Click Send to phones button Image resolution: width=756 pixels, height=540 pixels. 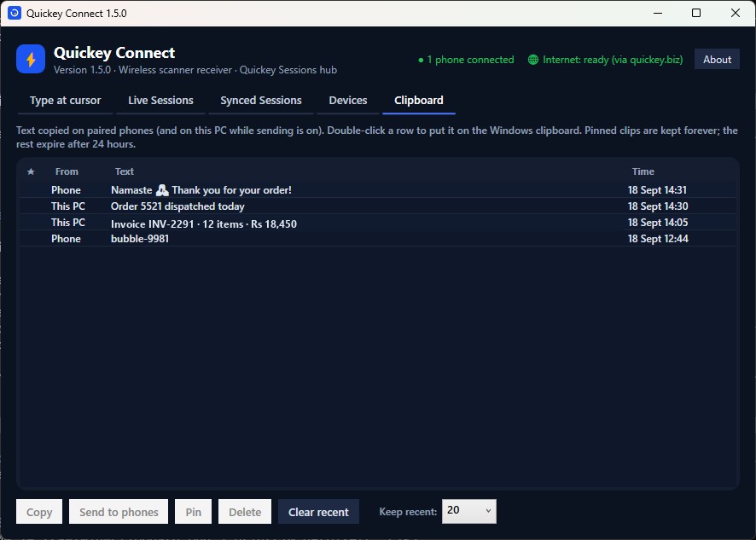click(119, 512)
